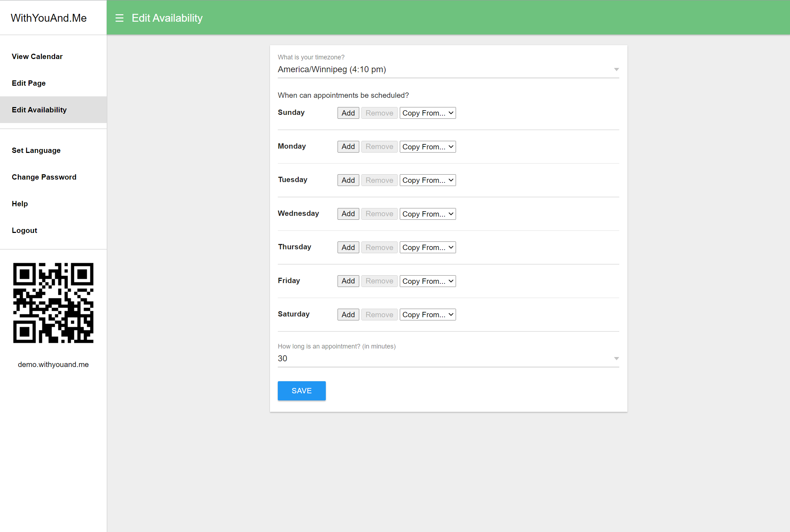Click the hamburger menu icon
Screen dimensions: 790x532
tap(120, 18)
